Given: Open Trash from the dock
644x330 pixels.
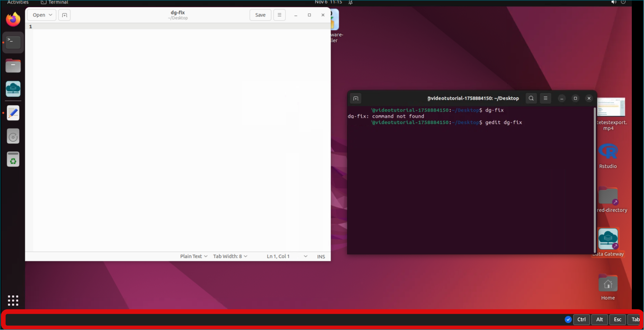Looking at the screenshot, I should (13, 159).
